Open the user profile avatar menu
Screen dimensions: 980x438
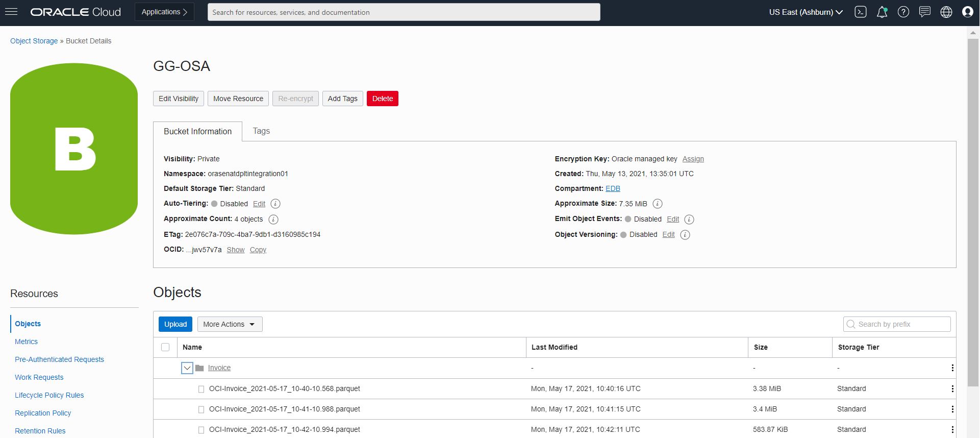coord(968,12)
